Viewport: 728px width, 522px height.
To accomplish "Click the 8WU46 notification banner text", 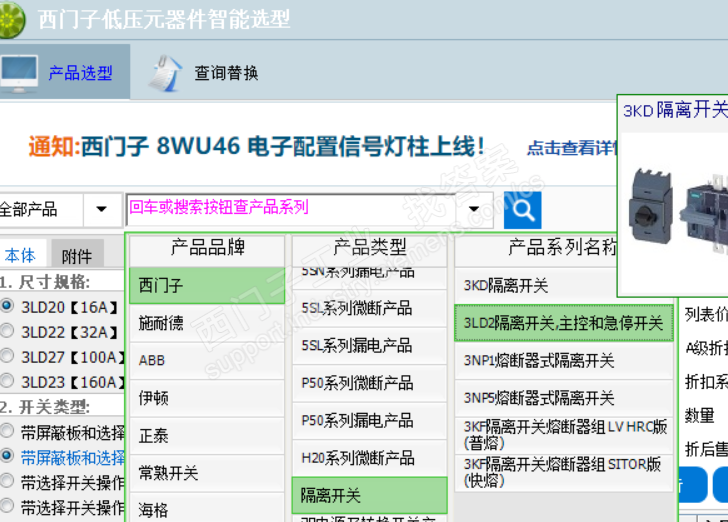I will pyautogui.click(x=257, y=147).
